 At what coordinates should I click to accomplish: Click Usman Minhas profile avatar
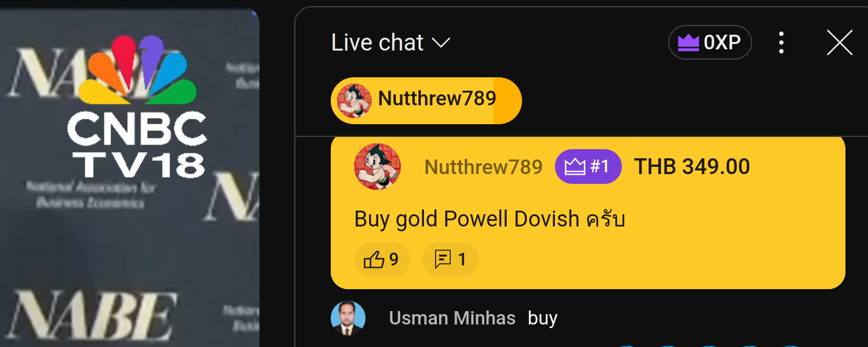click(348, 318)
